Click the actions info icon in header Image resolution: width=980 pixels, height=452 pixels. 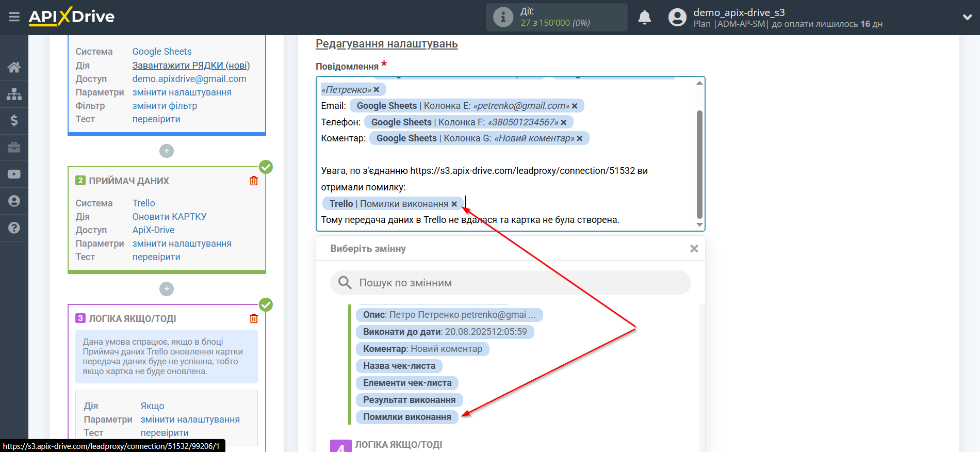[x=503, y=17]
